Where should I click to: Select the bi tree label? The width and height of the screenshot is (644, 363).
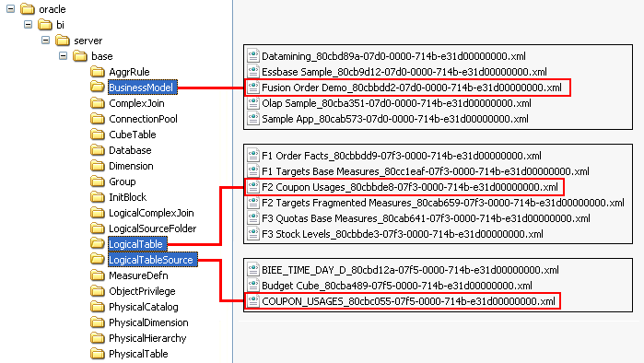coord(61,25)
